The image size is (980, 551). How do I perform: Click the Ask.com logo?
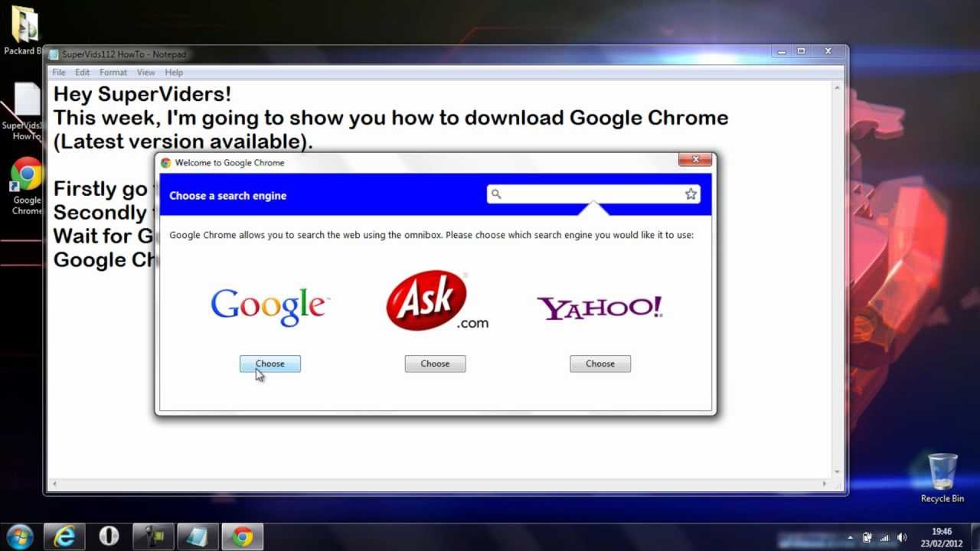pyautogui.click(x=437, y=301)
